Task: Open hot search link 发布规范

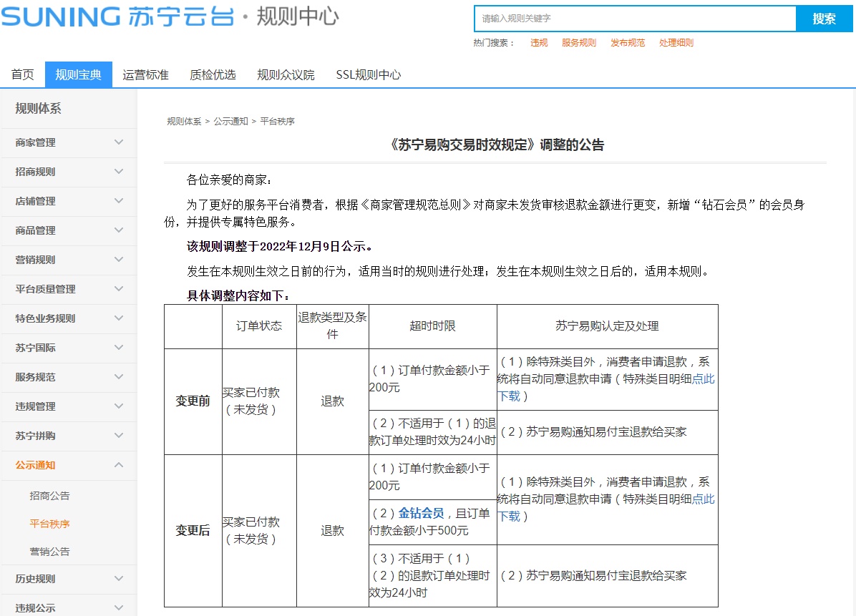Action: pyautogui.click(x=627, y=42)
